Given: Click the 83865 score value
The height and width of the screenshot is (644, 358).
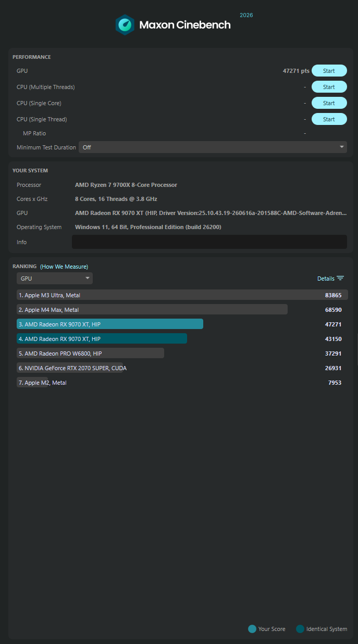Looking at the screenshot, I should (x=333, y=295).
